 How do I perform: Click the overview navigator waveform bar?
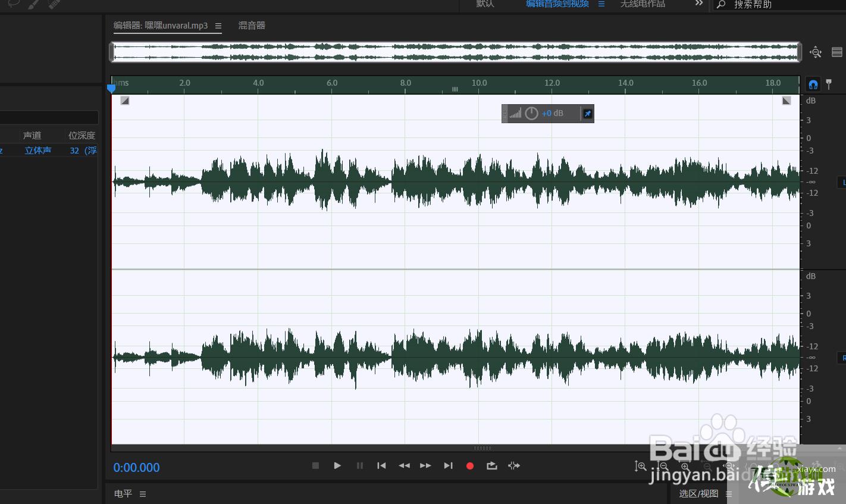455,52
